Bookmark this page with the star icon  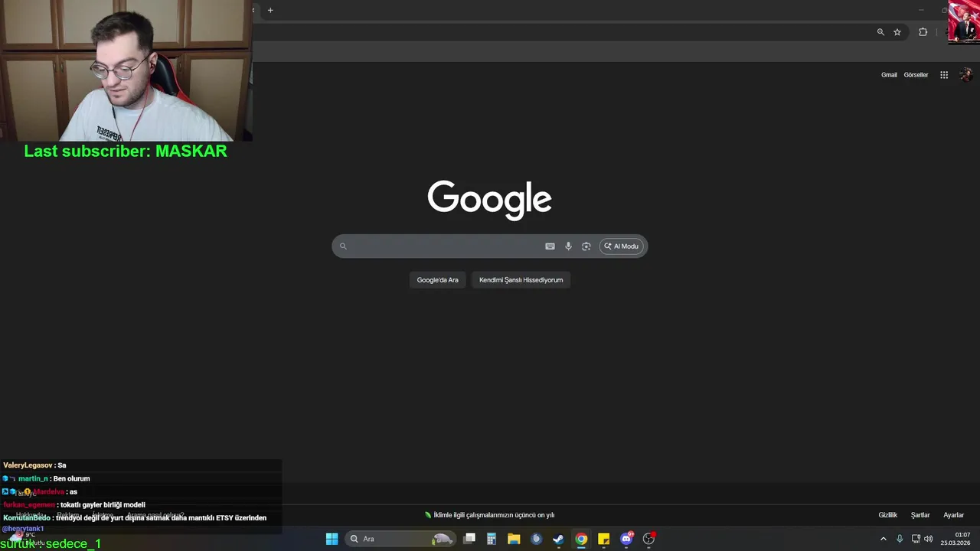tap(897, 32)
